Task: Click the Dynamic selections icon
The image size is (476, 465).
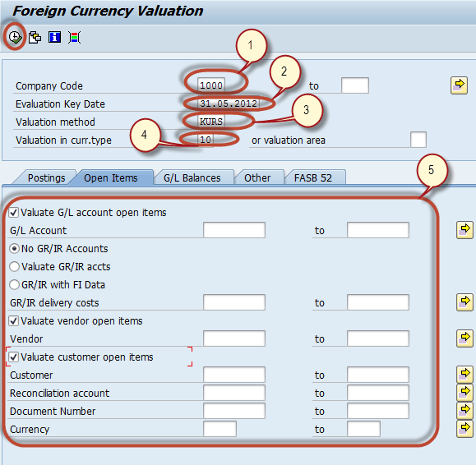Action: point(74,37)
